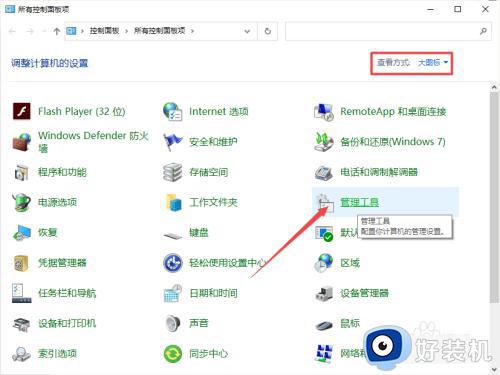
Task: Open the 大图标 view mode dropdown
Action: (433, 62)
